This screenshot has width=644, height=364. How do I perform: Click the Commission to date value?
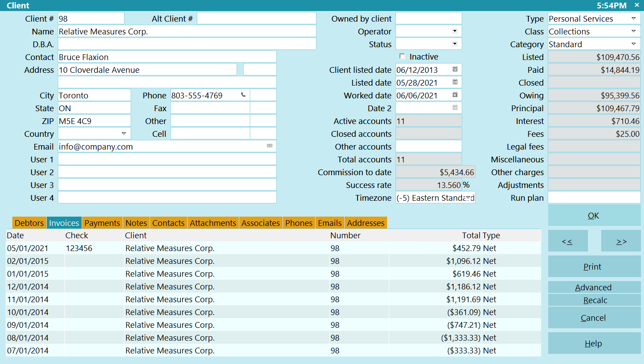click(x=435, y=172)
